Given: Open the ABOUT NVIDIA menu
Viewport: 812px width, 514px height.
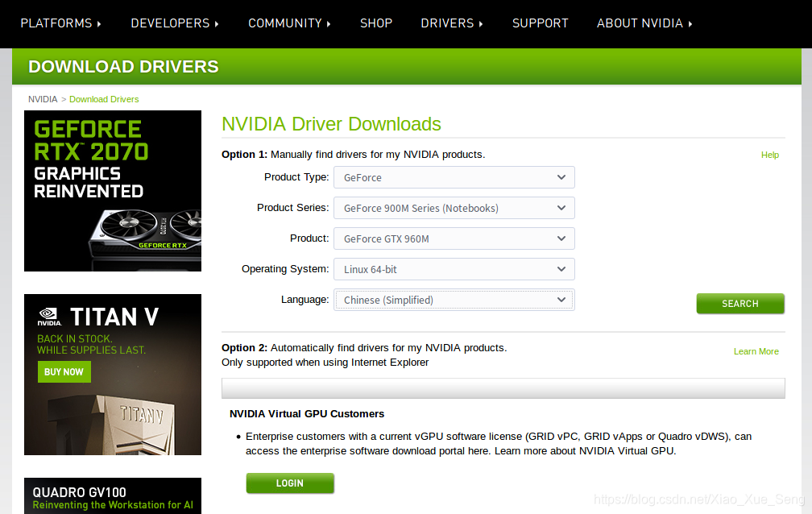Looking at the screenshot, I should pyautogui.click(x=644, y=23).
